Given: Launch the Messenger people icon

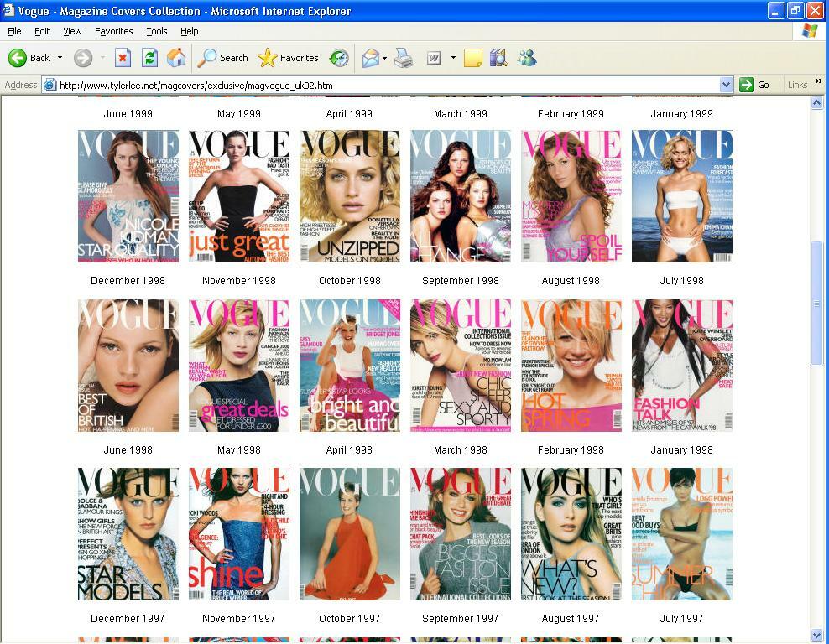Looking at the screenshot, I should click(x=527, y=58).
